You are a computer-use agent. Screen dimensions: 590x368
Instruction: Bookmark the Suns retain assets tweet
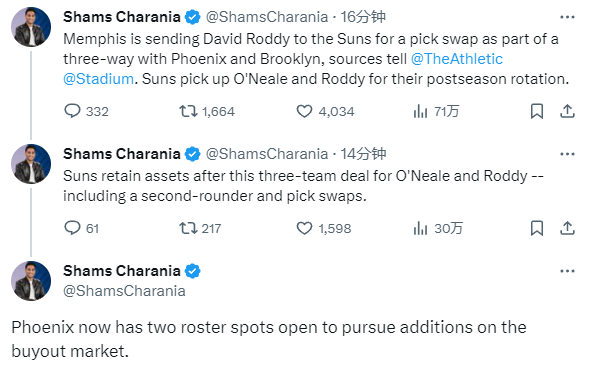(x=537, y=228)
